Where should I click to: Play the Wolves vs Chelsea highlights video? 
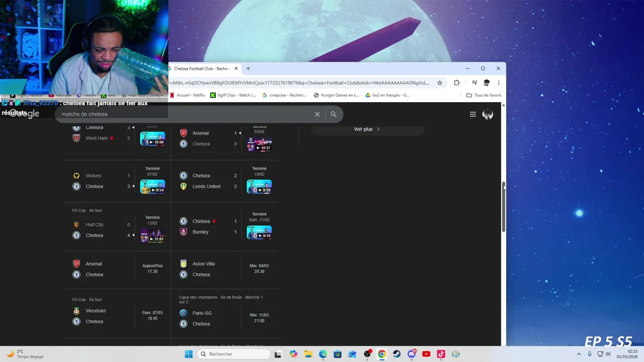tap(152, 187)
